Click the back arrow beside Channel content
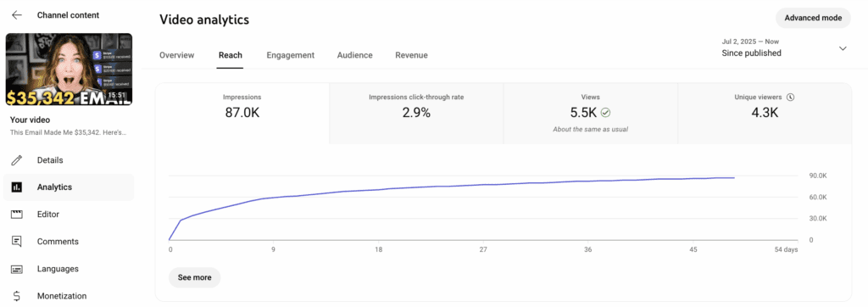Image resolution: width=868 pixels, height=307 pixels. pyautogui.click(x=17, y=15)
